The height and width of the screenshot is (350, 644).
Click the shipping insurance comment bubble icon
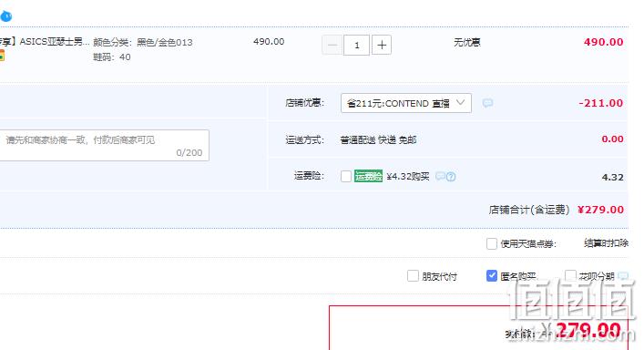440,176
